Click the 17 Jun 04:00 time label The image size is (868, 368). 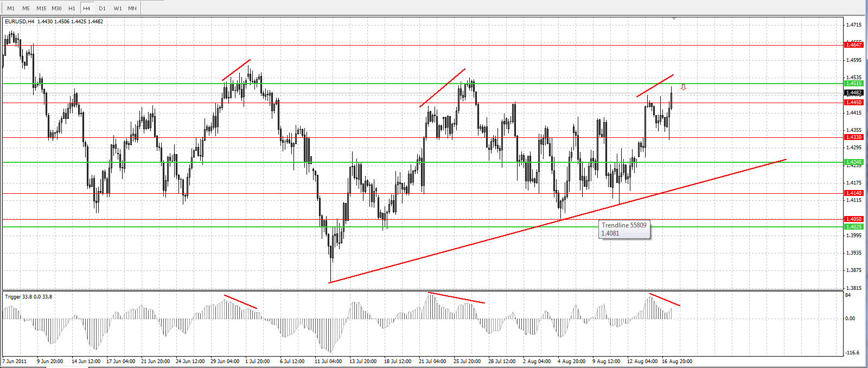120,361
